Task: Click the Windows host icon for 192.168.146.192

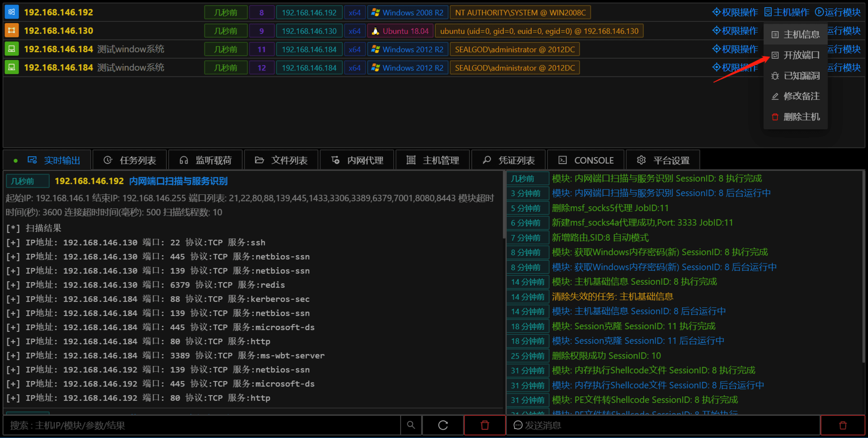Action: (12, 12)
